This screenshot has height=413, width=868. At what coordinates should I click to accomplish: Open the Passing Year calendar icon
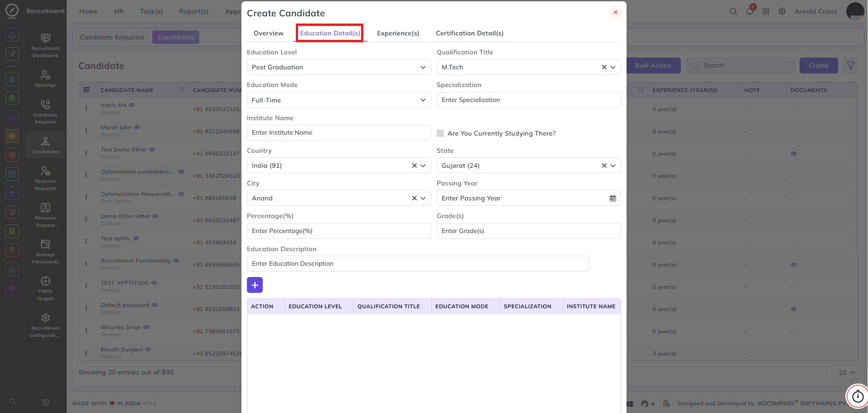(x=612, y=198)
